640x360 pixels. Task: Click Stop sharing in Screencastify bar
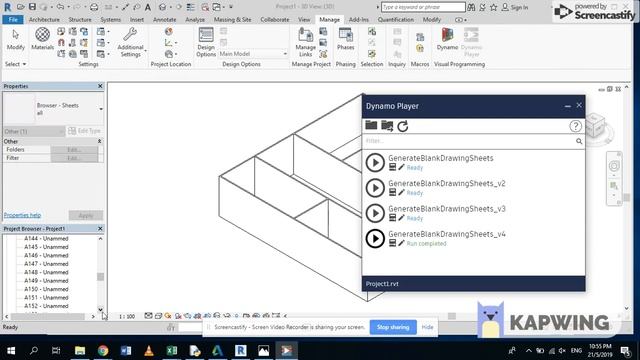click(393, 327)
